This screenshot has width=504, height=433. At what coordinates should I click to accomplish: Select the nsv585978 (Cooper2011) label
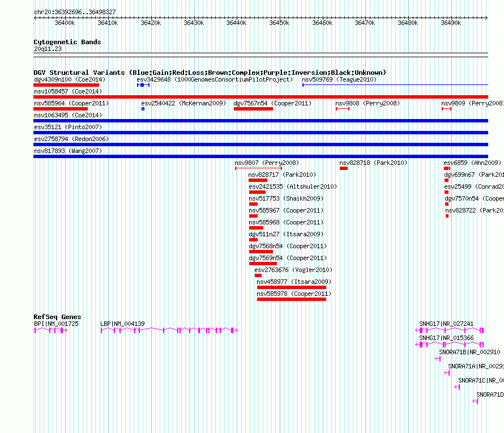tap(294, 294)
